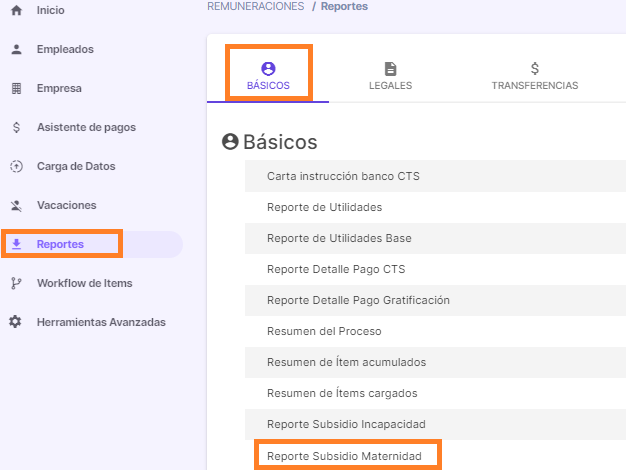Switch to the LEGALES tab
626x470 pixels.
[x=390, y=76]
